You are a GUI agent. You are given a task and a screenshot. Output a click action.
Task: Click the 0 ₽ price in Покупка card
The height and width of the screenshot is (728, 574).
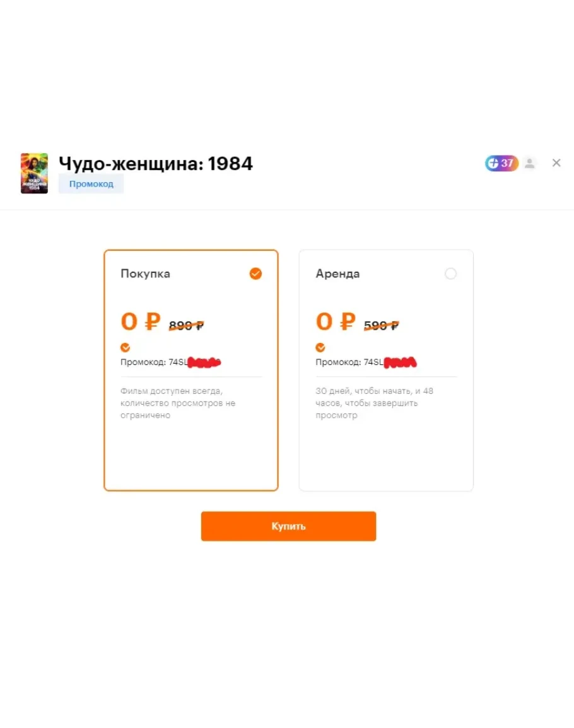tap(141, 321)
